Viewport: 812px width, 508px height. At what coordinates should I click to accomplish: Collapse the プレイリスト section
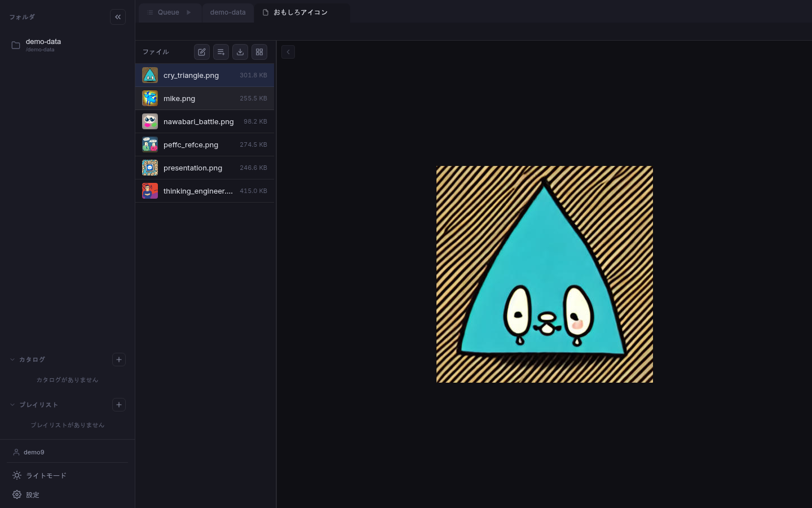(x=12, y=405)
